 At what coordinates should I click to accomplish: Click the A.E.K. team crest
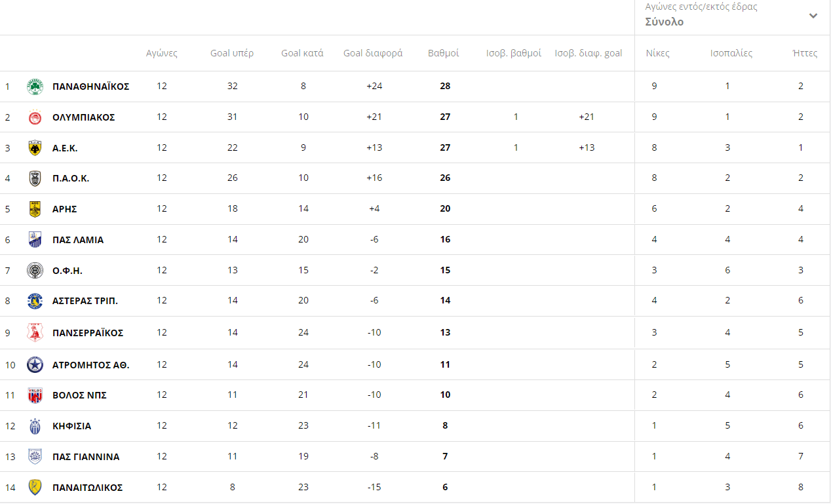point(35,148)
